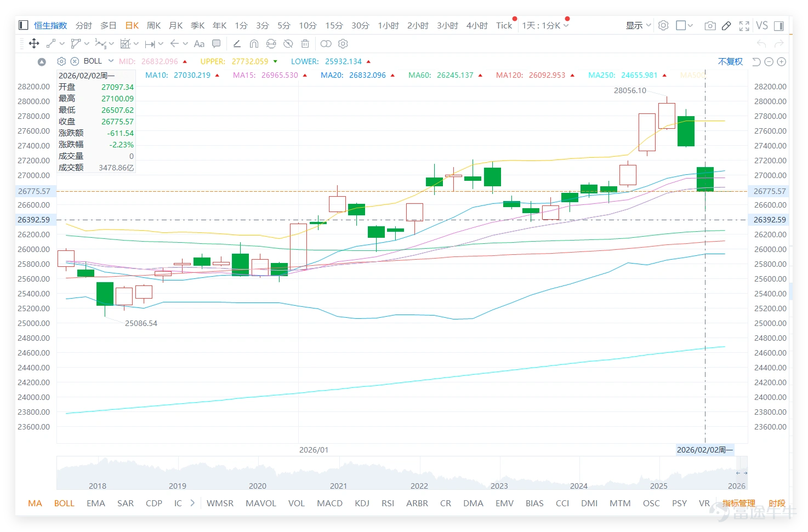This screenshot has height=532, width=808.
Task: Delete all drawings with the trash icon
Action: (305, 44)
